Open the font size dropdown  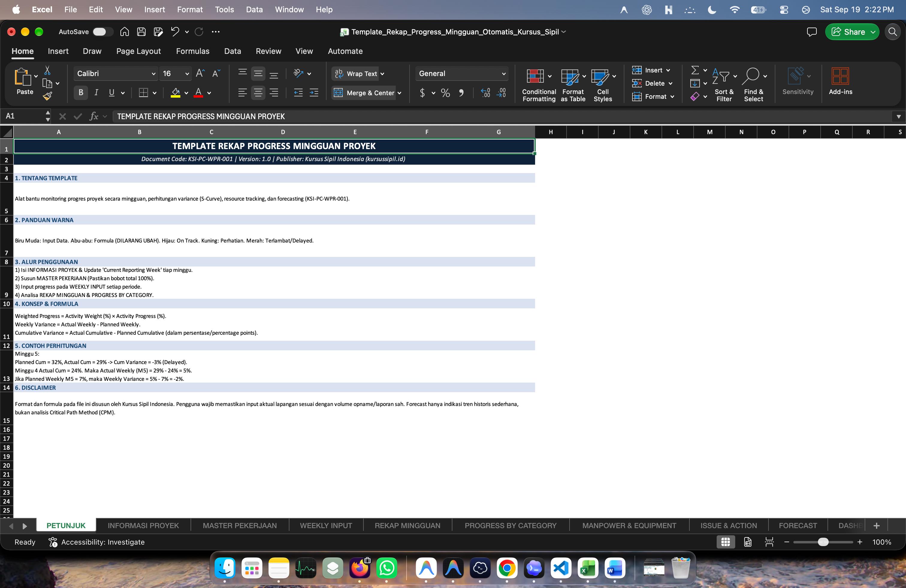187,74
